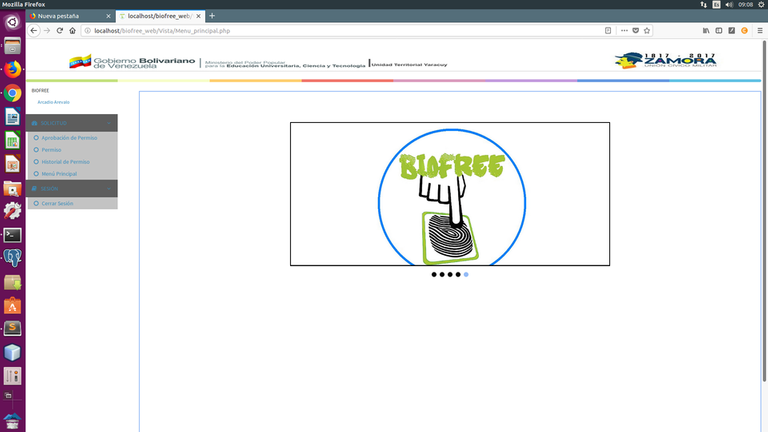Open Menú Principal from the sidebar

(x=59, y=174)
